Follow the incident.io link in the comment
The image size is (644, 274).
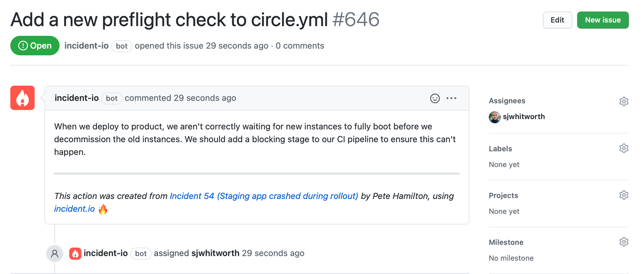coord(74,209)
